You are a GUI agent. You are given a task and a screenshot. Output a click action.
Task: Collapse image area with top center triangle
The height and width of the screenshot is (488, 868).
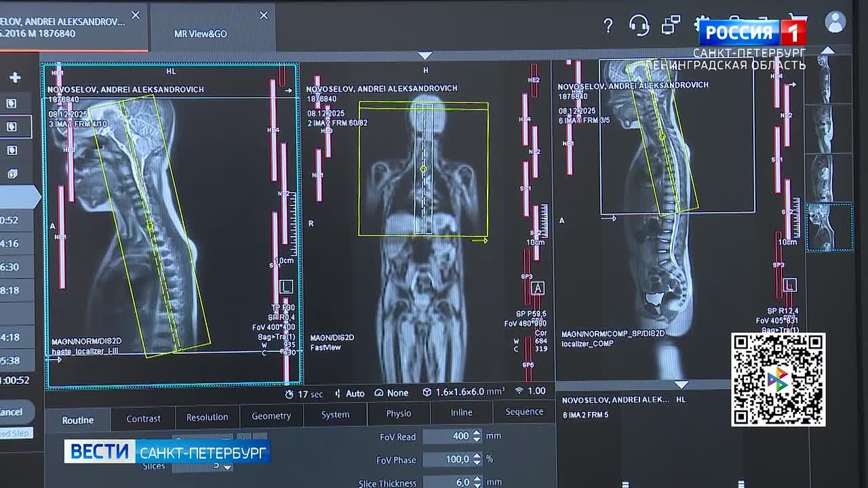(425, 56)
